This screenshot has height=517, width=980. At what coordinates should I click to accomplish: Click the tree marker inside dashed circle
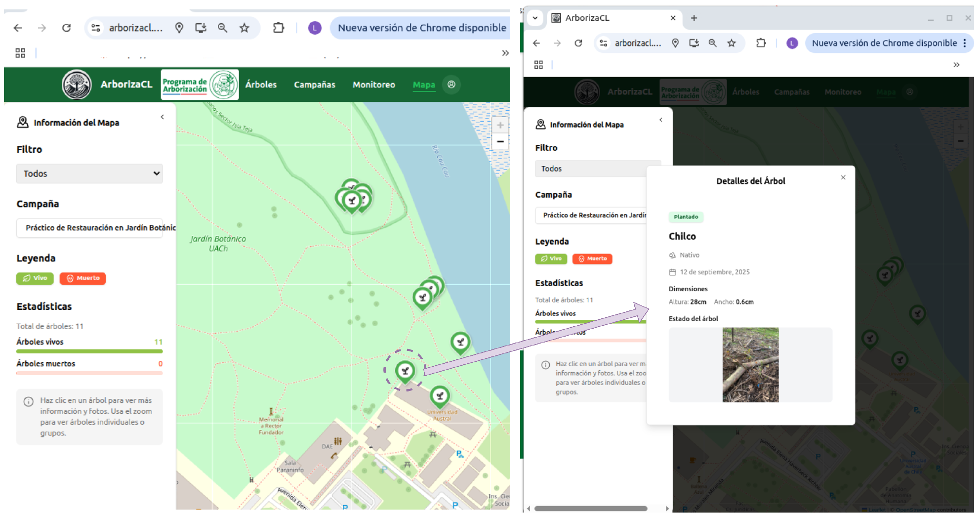click(405, 370)
